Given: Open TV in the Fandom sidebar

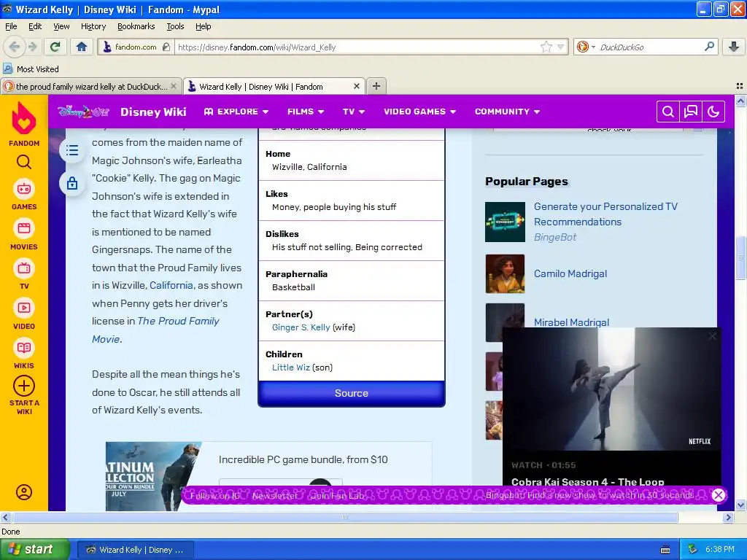Looking at the screenshot, I should pyautogui.click(x=24, y=274).
